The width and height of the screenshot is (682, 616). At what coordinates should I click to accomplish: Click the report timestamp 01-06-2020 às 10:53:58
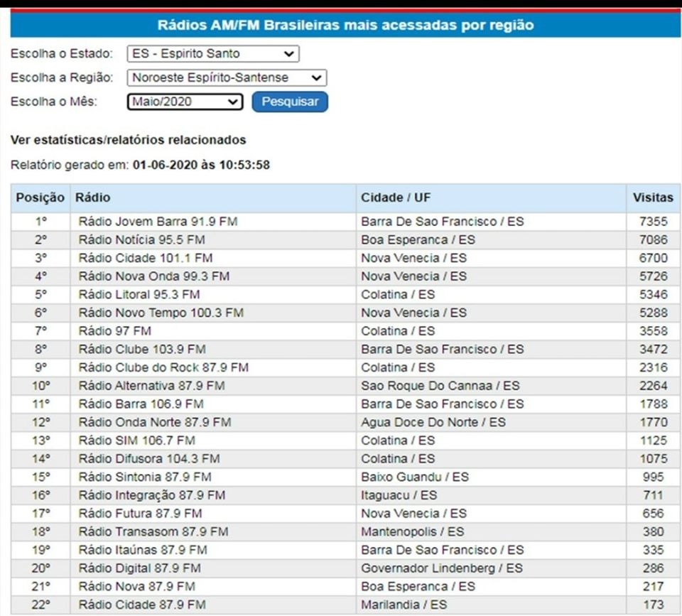201,165
